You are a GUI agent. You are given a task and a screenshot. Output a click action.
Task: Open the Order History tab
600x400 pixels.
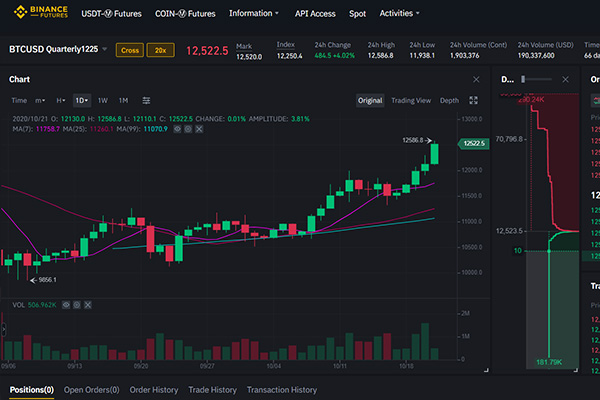154,390
